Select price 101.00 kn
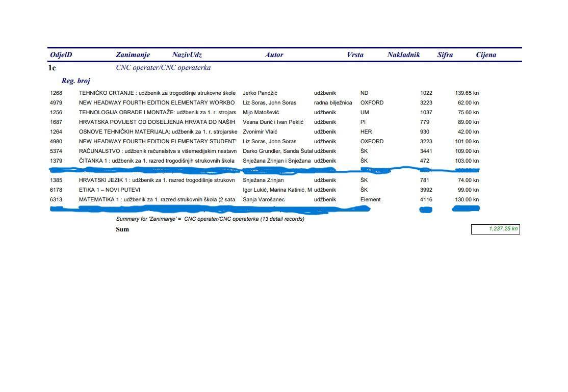Screen dimensions: 568x392 pos(467,142)
